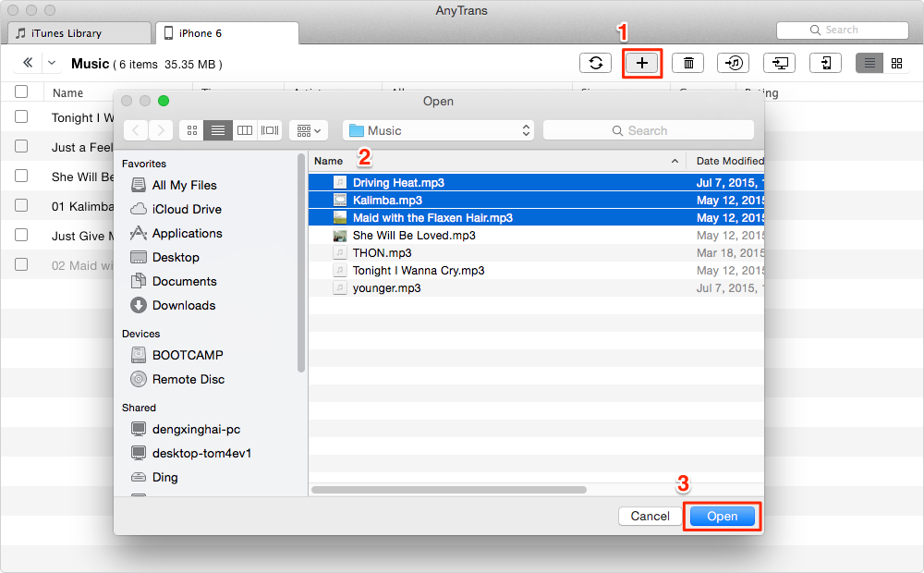Tick the checkbox for She Will Be… row
This screenshot has width=924, height=573.
click(21, 175)
